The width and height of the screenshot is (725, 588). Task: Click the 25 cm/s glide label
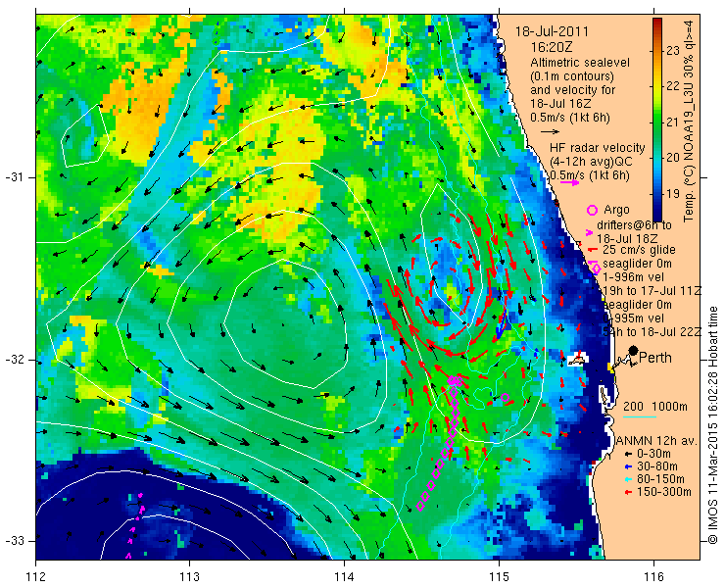[639, 250]
